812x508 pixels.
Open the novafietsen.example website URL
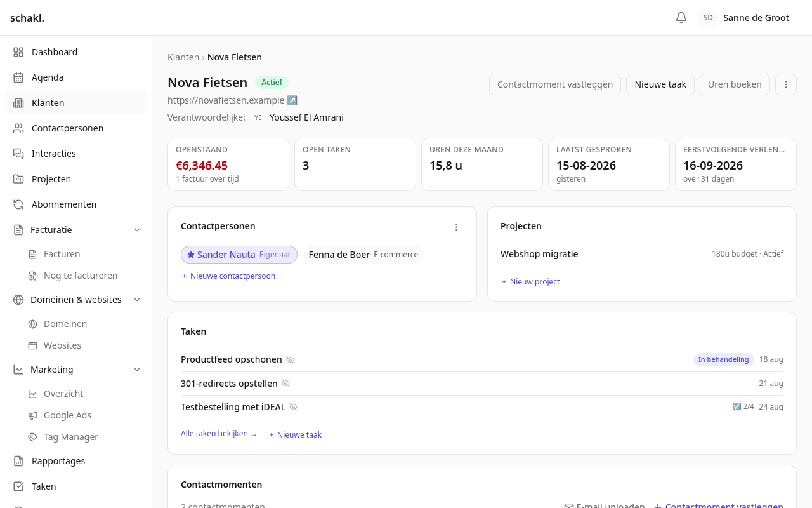pos(226,100)
